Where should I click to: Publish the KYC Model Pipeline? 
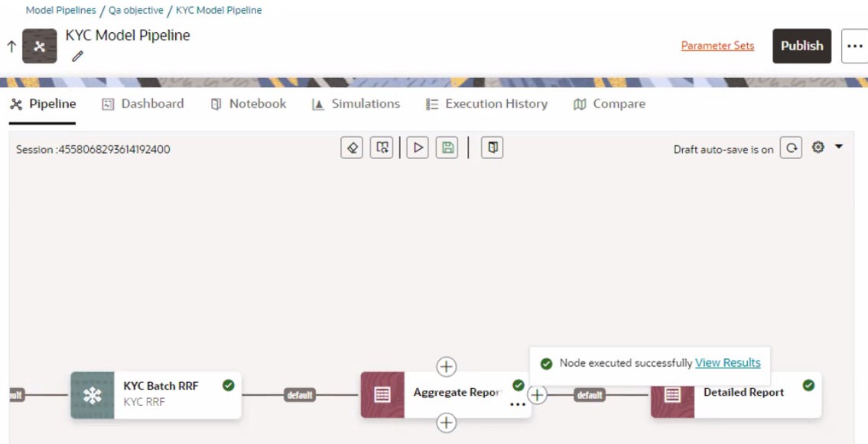[801, 46]
